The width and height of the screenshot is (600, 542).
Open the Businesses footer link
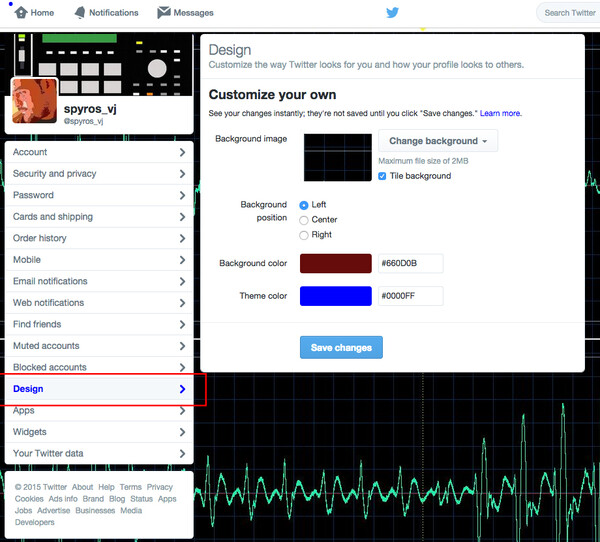point(95,511)
